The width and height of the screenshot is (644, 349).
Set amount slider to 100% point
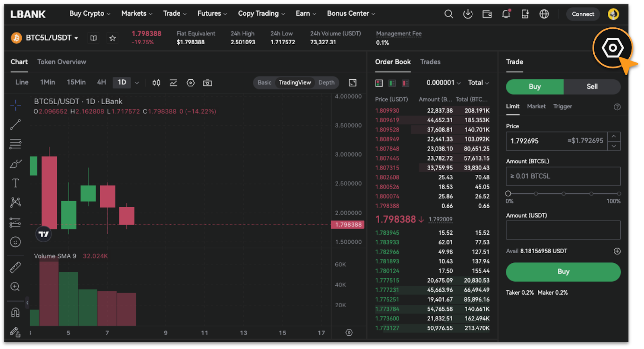[619, 194]
